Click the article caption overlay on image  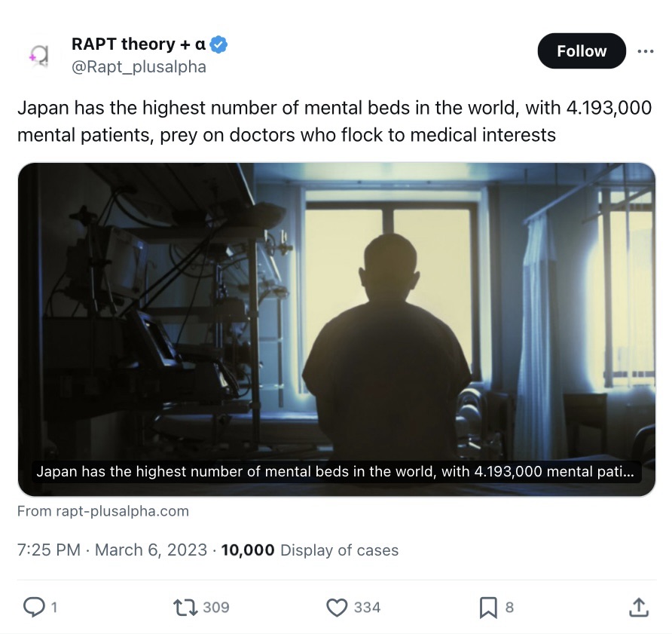pyautogui.click(x=337, y=471)
